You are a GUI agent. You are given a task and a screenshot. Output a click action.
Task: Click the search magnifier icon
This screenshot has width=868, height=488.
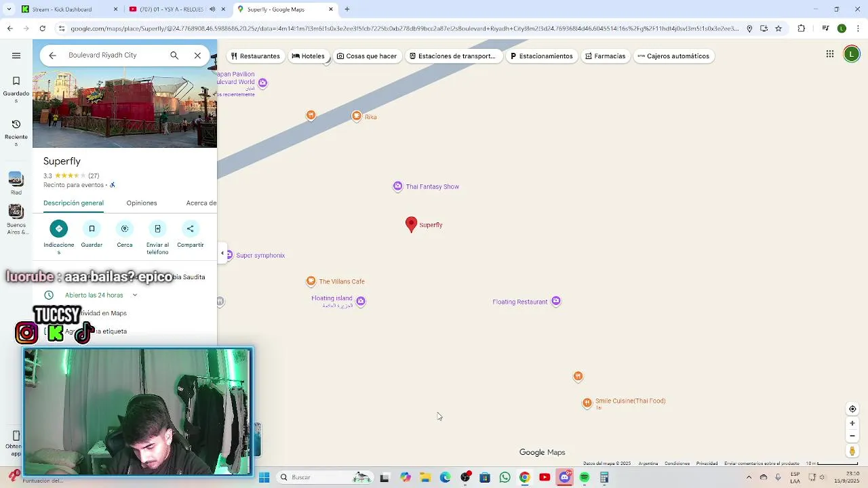click(174, 56)
